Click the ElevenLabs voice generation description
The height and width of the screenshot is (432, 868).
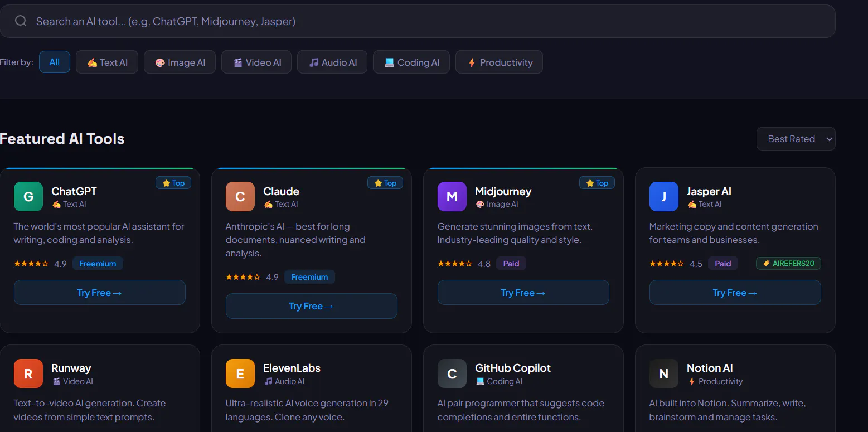(307, 410)
